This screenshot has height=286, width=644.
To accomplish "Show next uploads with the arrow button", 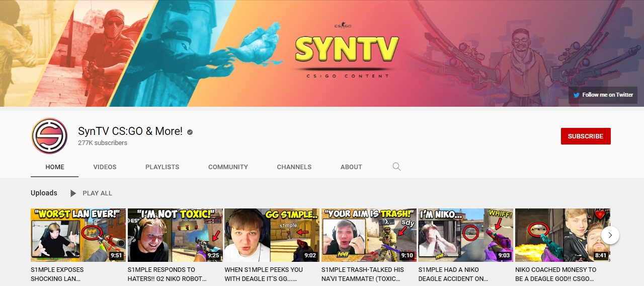I will pyautogui.click(x=610, y=235).
